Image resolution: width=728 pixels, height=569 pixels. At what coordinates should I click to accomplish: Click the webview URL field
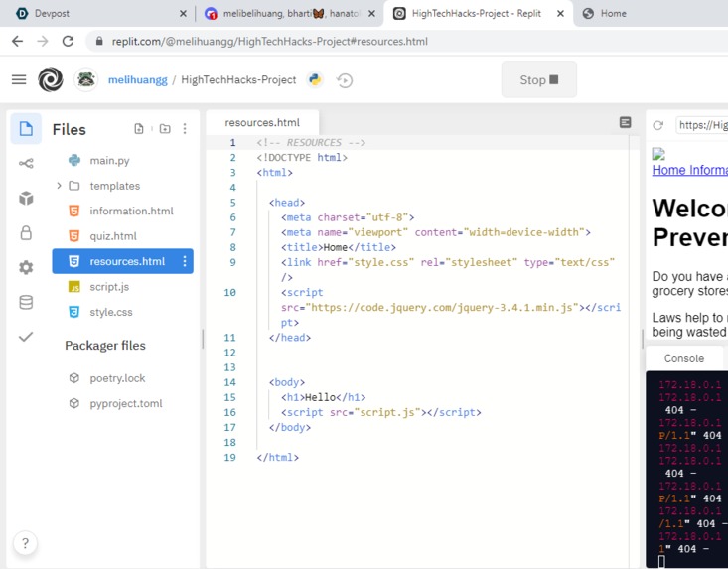tap(702, 125)
